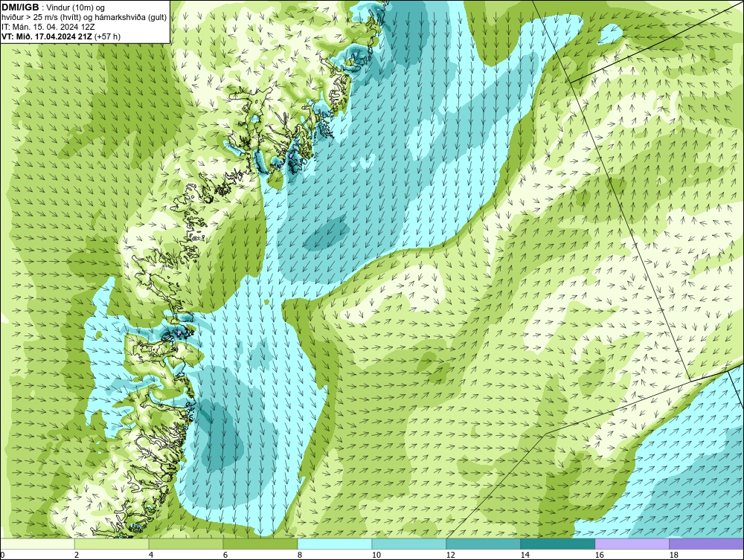Click the legend scale label "2"
The height and width of the screenshot is (560, 744).
point(77,555)
